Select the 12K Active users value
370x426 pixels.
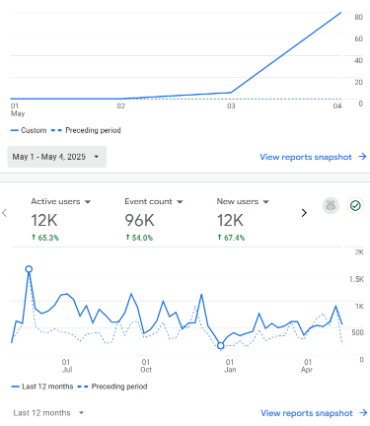tap(44, 220)
